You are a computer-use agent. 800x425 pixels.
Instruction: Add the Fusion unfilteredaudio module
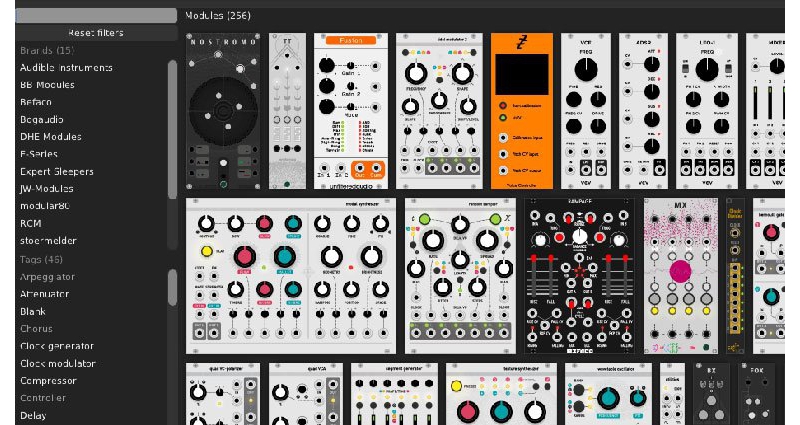click(x=351, y=111)
